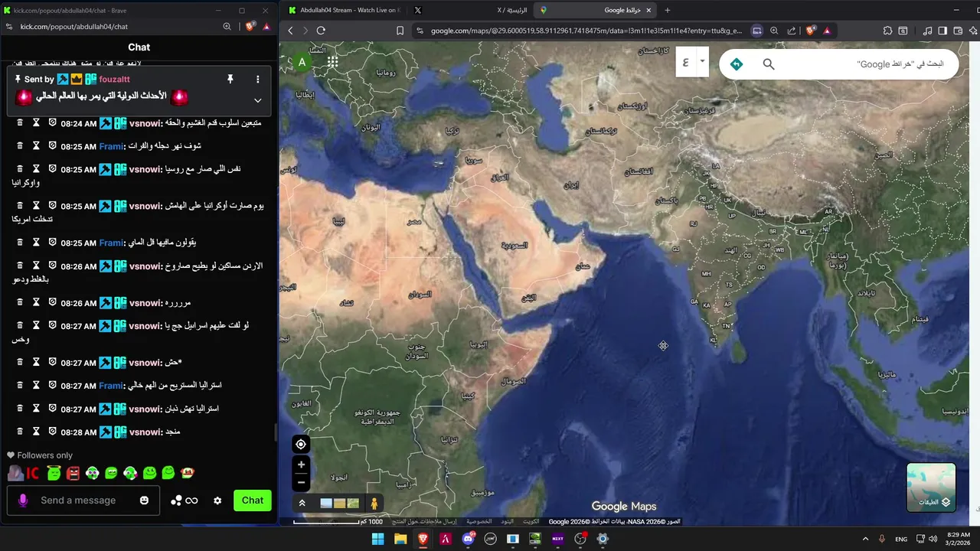Click the microphone icon in chat box
980x551 pixels.
tap(23, 500)
